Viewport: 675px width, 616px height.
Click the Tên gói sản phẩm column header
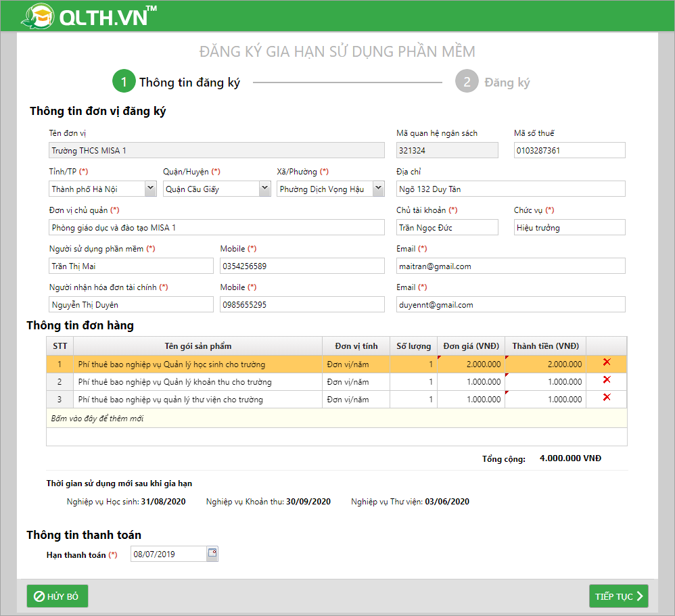tap(198, 346)
